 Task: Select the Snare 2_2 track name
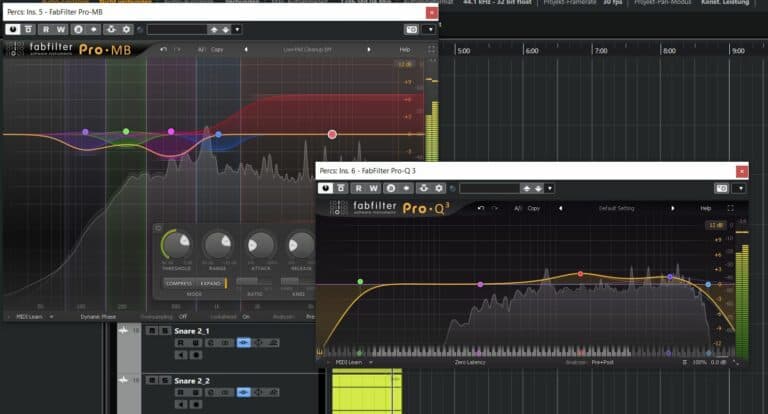click(x=192, y=381)
